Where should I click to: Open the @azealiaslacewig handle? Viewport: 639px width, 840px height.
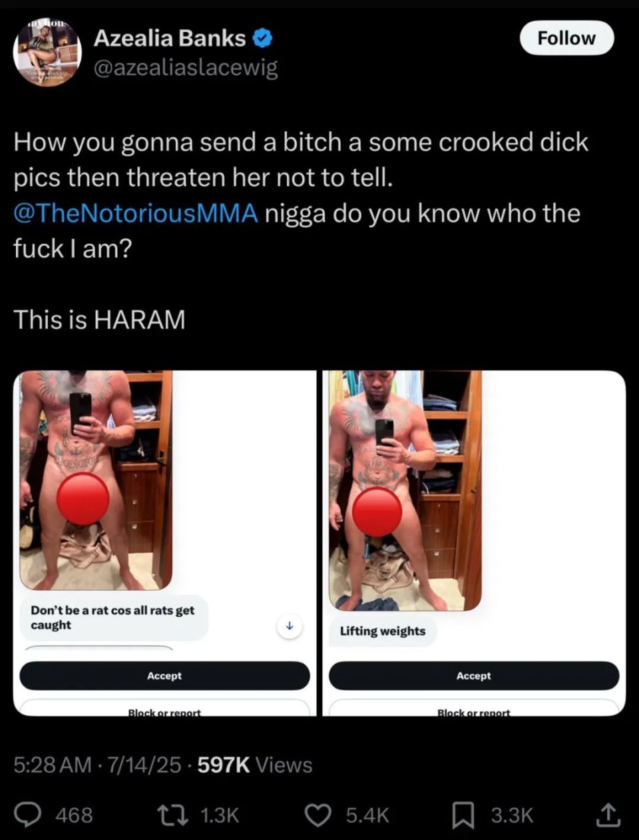pos(186,68)
